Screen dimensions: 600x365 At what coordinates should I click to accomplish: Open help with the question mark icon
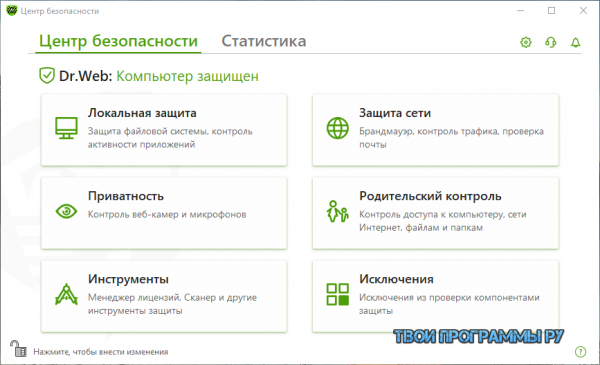580,352
